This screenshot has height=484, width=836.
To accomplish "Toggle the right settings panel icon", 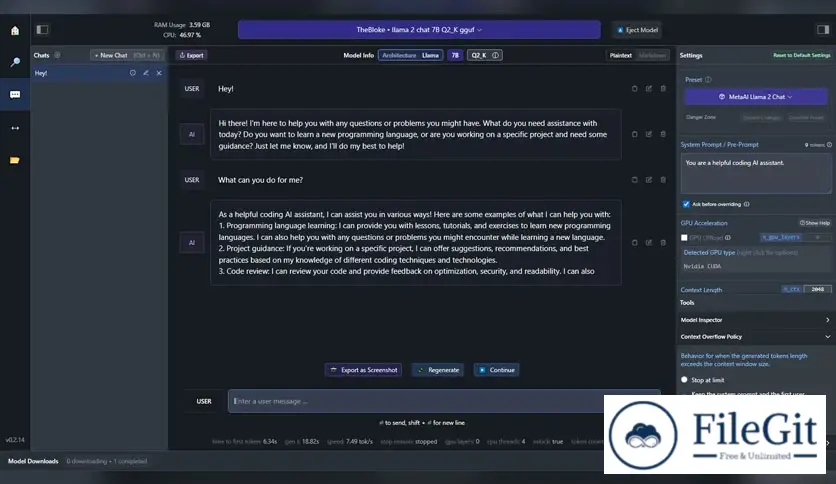I will (823, 30).
